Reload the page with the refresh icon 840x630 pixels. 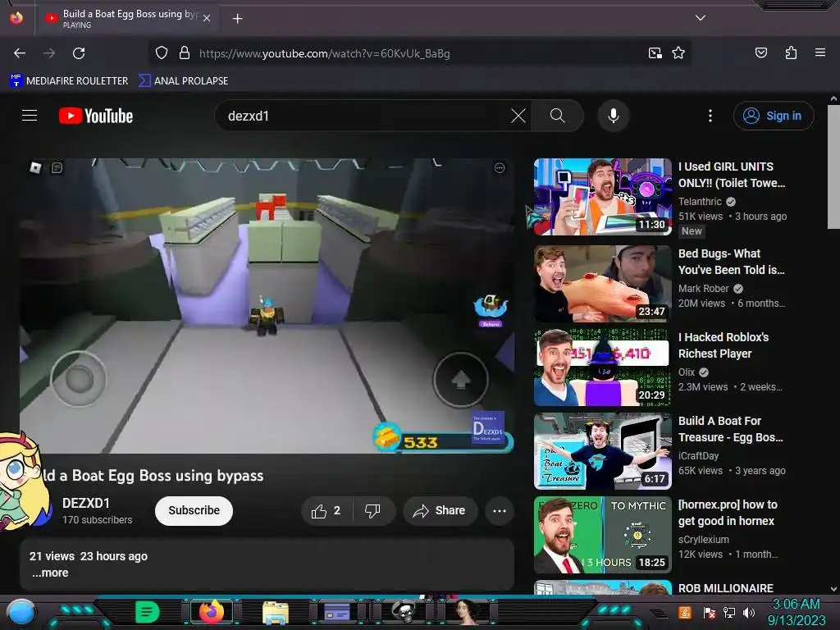pos(79,53)
